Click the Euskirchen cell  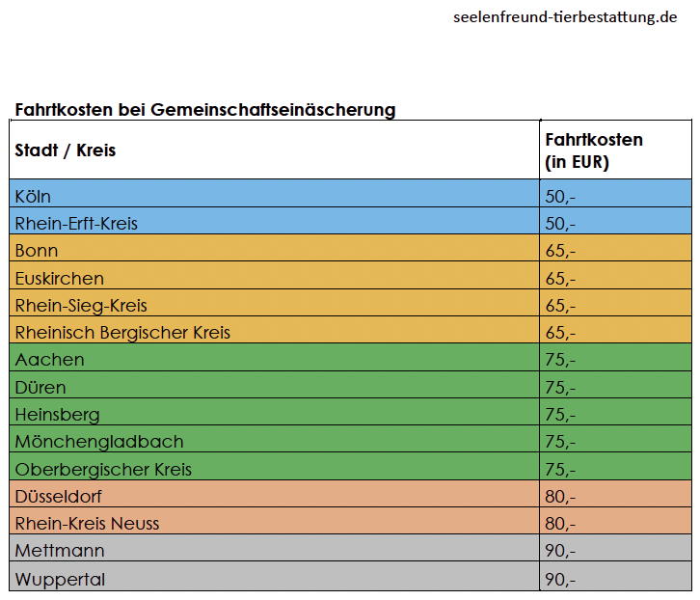tap(60, 278)
